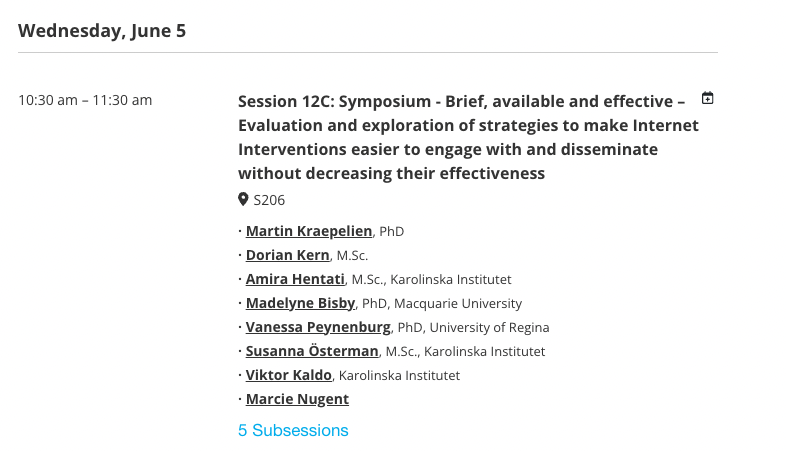Click the Wednesday, June 5 date heading
786x451 pixels.
pyautogui.click(x=102, y=31)
